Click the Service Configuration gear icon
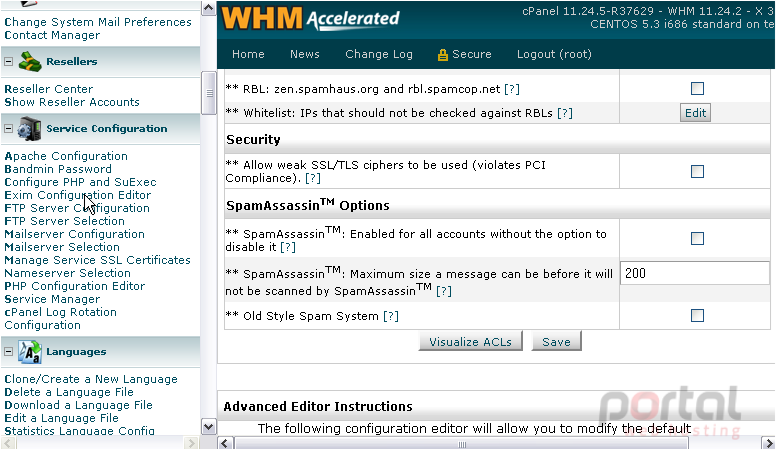Screen dimensions: 776x450 (x=30, y=129)
